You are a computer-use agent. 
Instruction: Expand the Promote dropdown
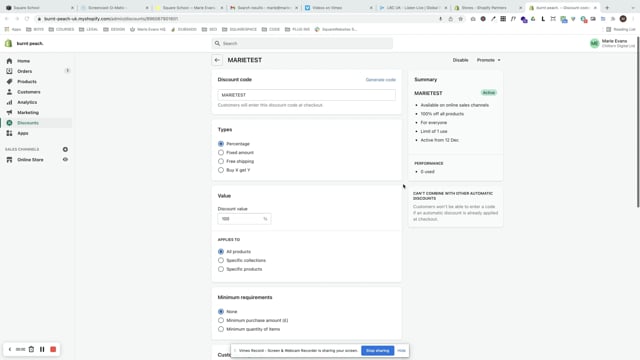(x=489, y=60)
